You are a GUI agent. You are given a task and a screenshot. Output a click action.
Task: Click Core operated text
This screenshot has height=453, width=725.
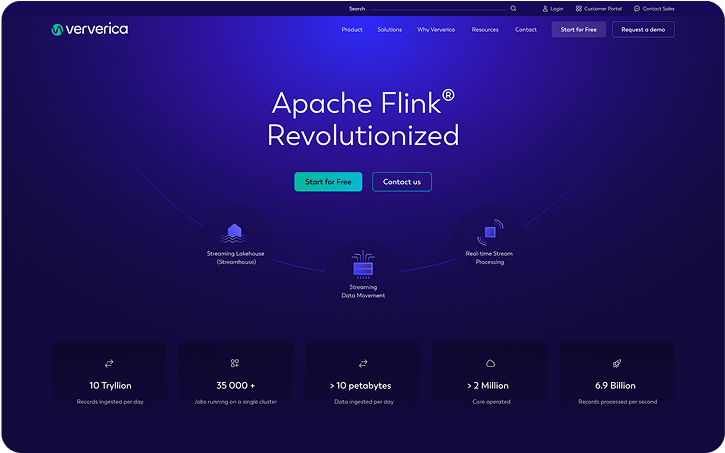(x=491, y=402)
